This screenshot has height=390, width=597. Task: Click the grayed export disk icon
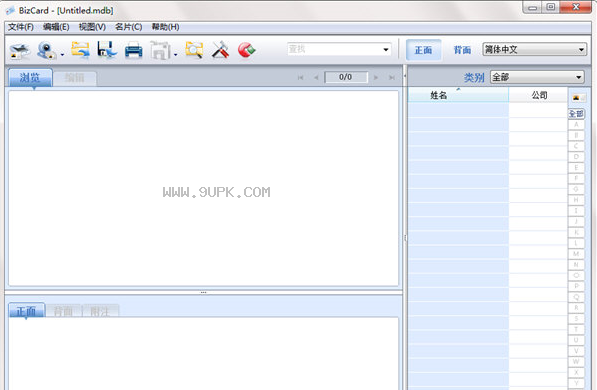pyautogui.click(x=160, y=50)
